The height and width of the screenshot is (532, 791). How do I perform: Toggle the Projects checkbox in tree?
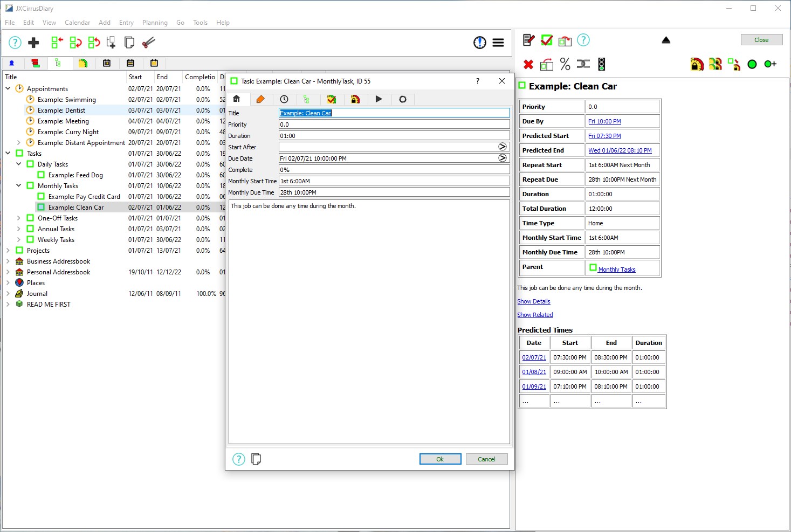19,251
